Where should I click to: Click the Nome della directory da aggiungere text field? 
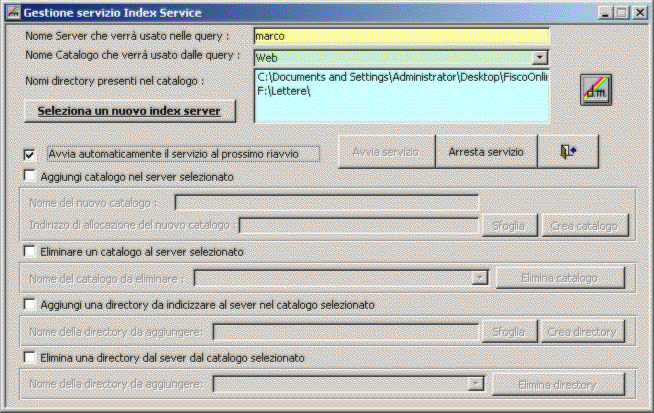[346, 332]
